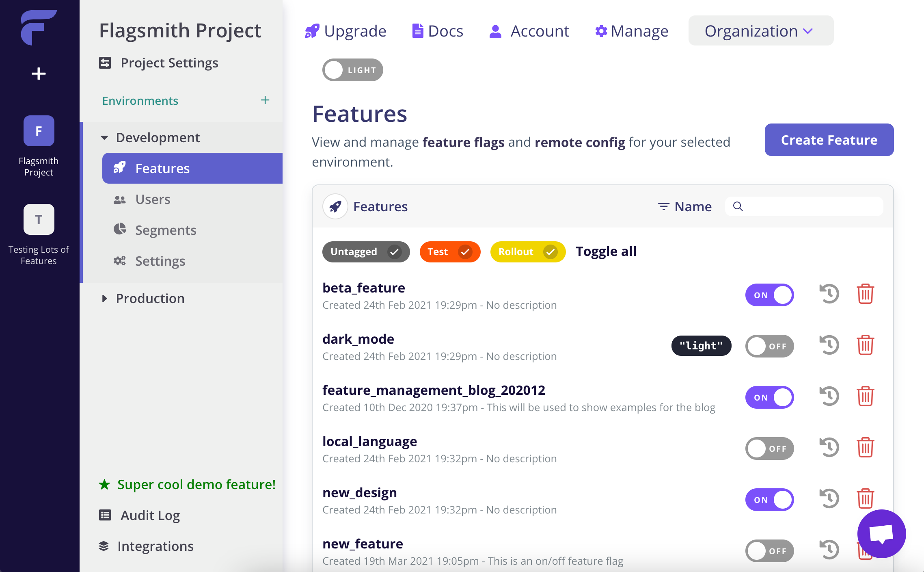Click the Flagsmith logo icon
Image resolution: width=924 pixels, height=572 pixels.
(x=39, y=27)
